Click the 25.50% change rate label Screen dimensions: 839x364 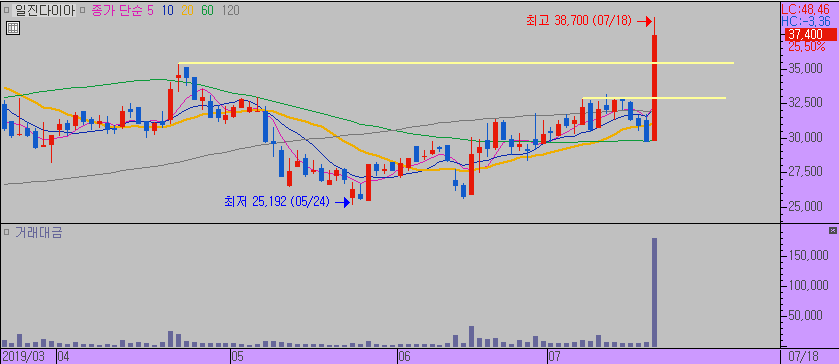point(806,47)
